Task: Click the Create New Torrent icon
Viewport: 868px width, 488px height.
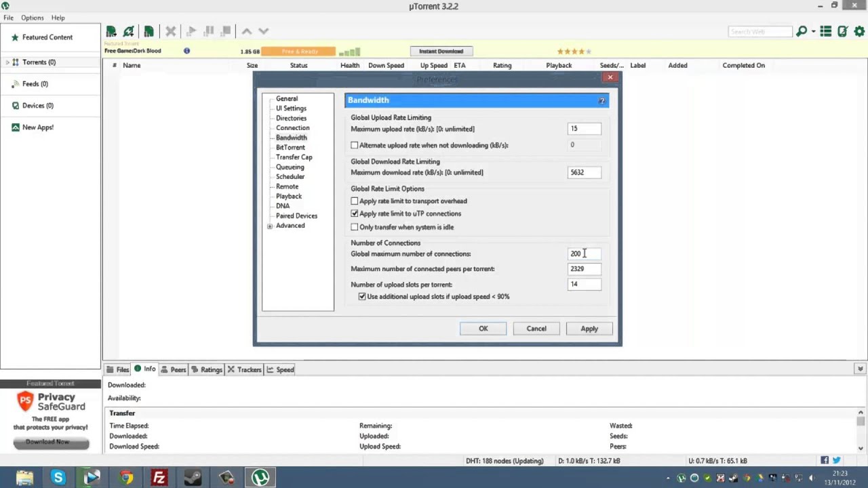Action: (149, 31)
